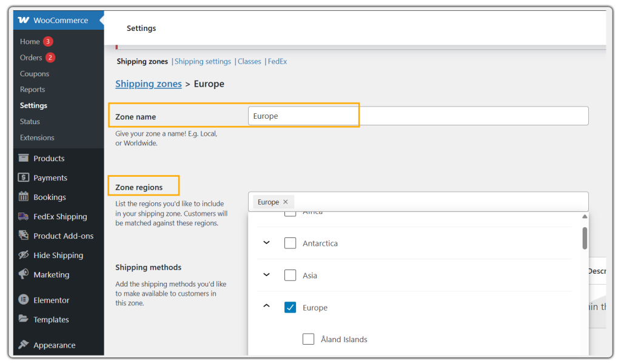This screenshot has width=621, height=364.
Task: Check the Asia region checkbox
Action: (290, 275)
